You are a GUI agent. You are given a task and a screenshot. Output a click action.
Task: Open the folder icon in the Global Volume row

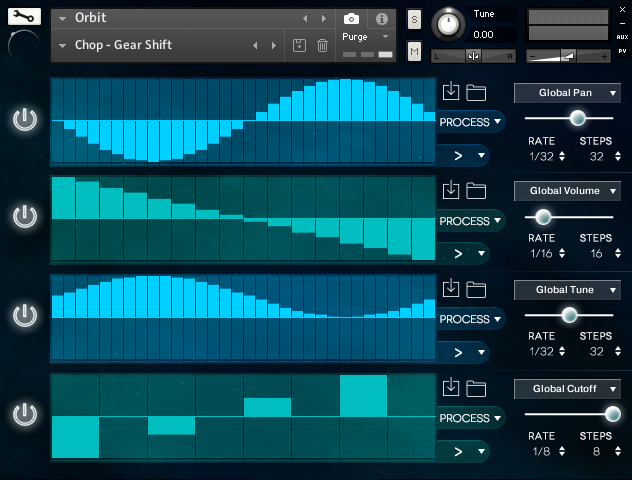[476, 191]
